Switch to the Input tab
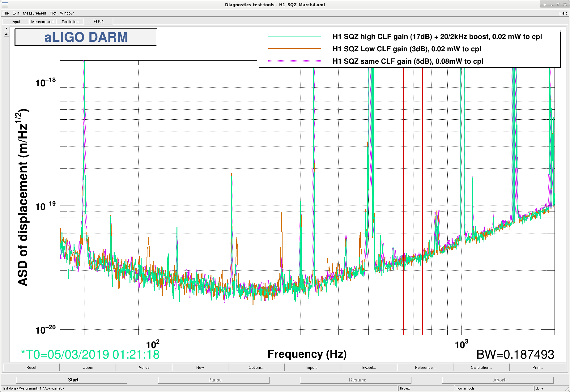This screenshot has height=392, width=570. pos(16,22)
